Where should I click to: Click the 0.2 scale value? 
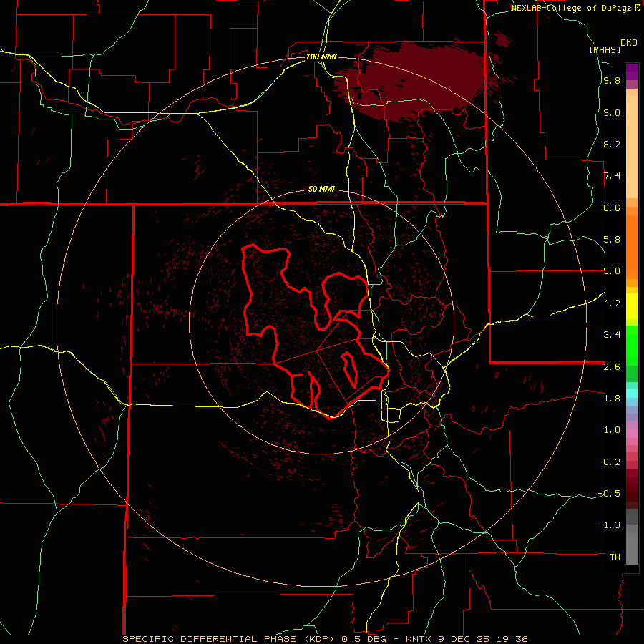(x=612, y=462)
